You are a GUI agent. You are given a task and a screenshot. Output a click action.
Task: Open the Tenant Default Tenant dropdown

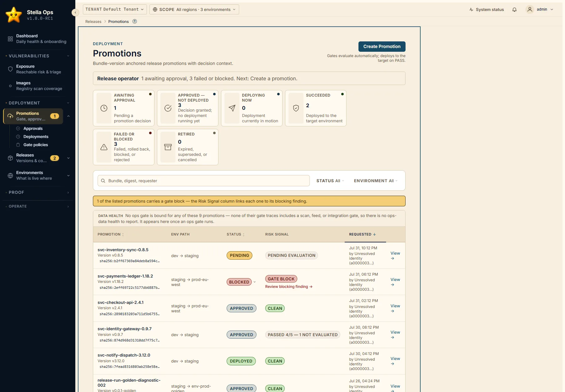pyautogui.click(x=115, y=9)
